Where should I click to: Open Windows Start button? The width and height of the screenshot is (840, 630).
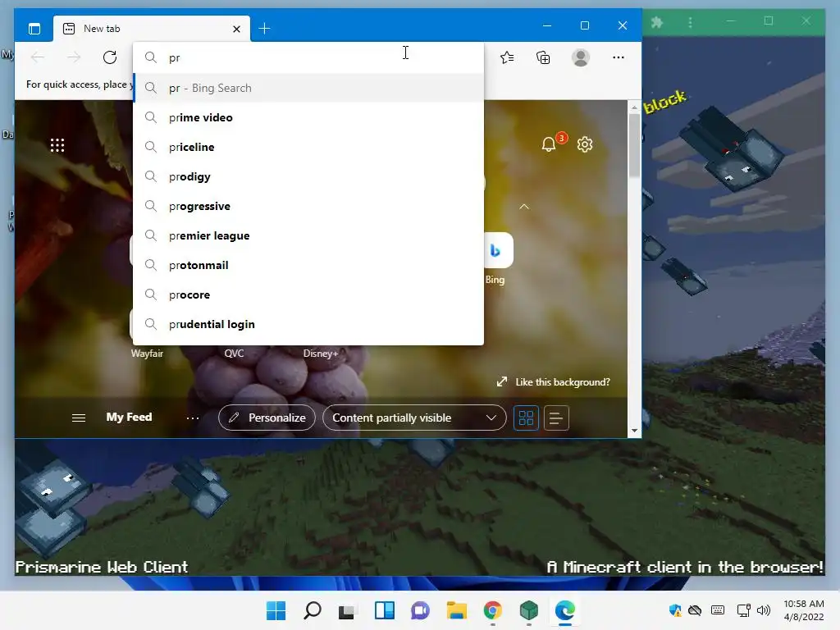276,610
